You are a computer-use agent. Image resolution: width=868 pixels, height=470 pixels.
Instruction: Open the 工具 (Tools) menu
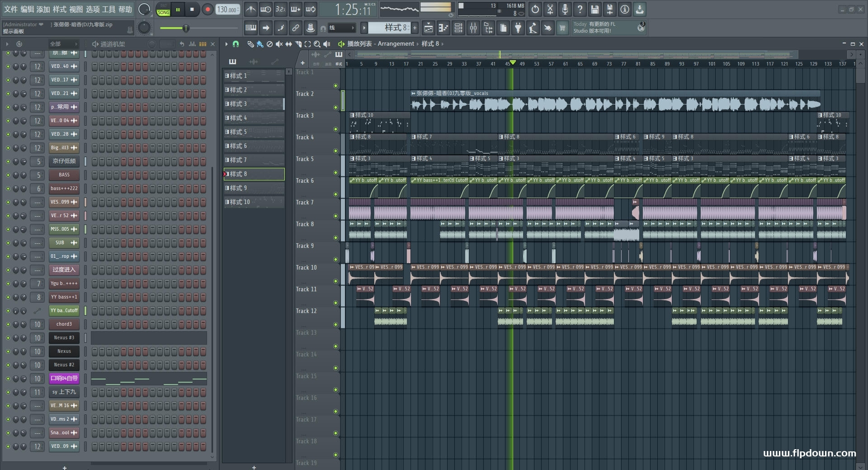(x=108, y=9)
